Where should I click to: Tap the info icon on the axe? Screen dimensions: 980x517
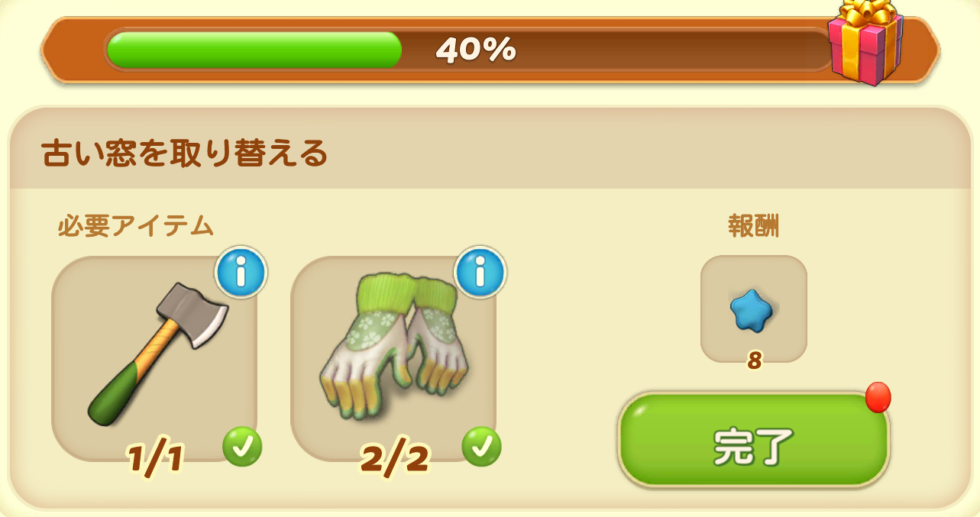point(241,272)
